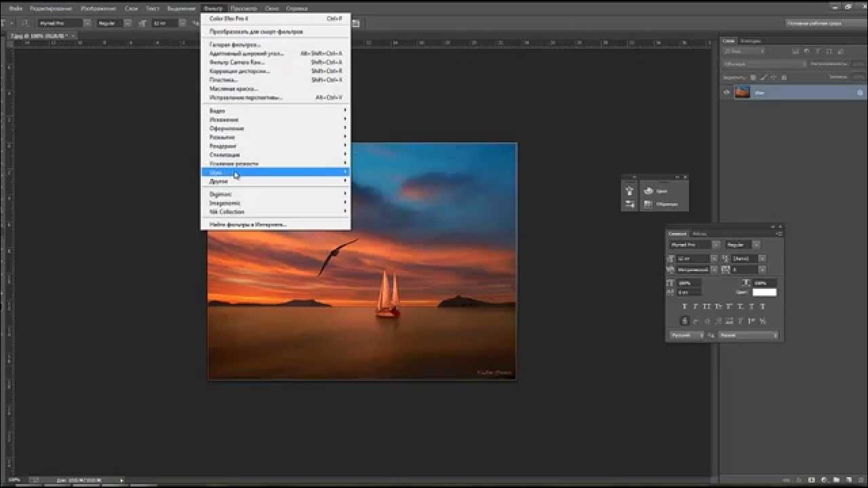
Task: Open the Просмотр menu
Action: [x=243, y=8]
